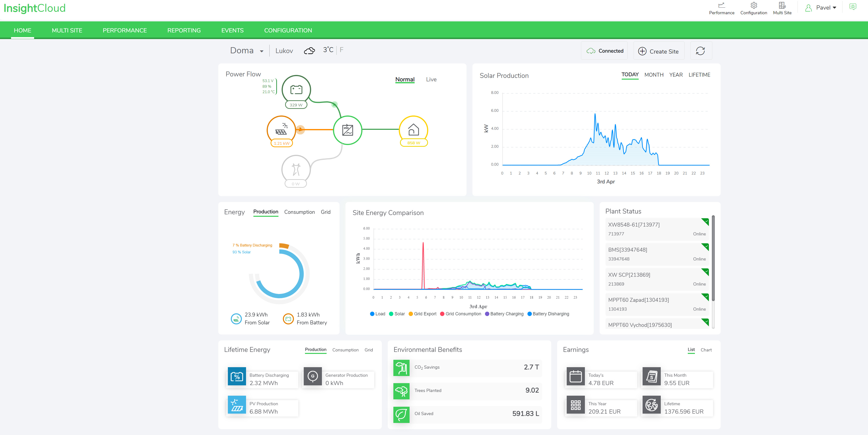
Task: Switch Power Flow to Live mode
Action: click(431, 80)
